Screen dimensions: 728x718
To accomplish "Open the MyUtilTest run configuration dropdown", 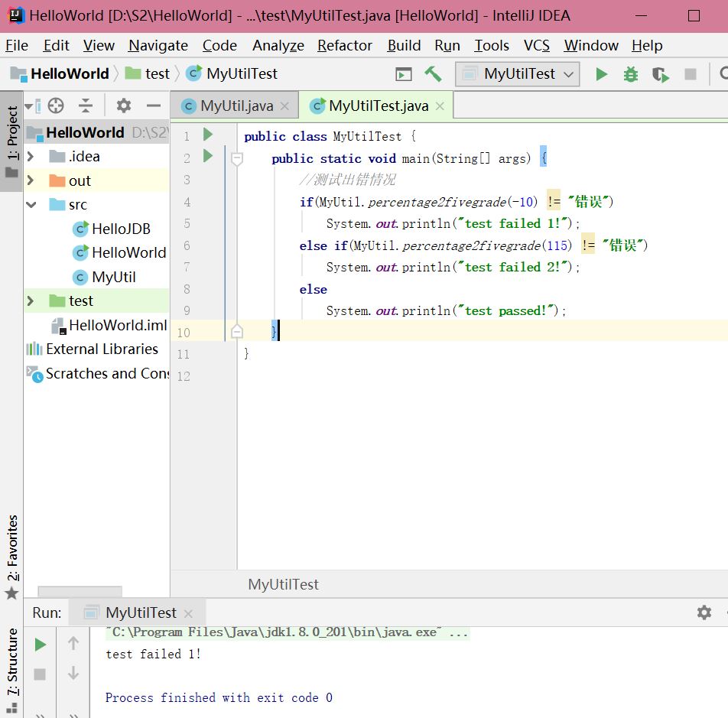I will (x=517, y=74).
